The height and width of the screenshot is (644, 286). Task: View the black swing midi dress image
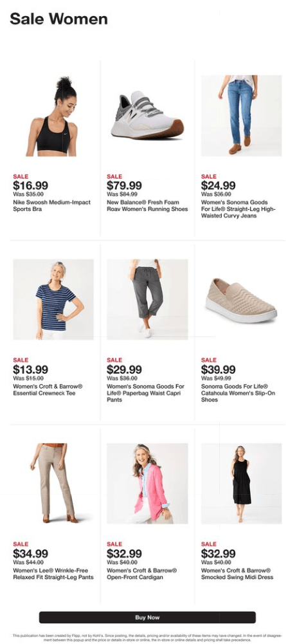(x=241, y=483)
